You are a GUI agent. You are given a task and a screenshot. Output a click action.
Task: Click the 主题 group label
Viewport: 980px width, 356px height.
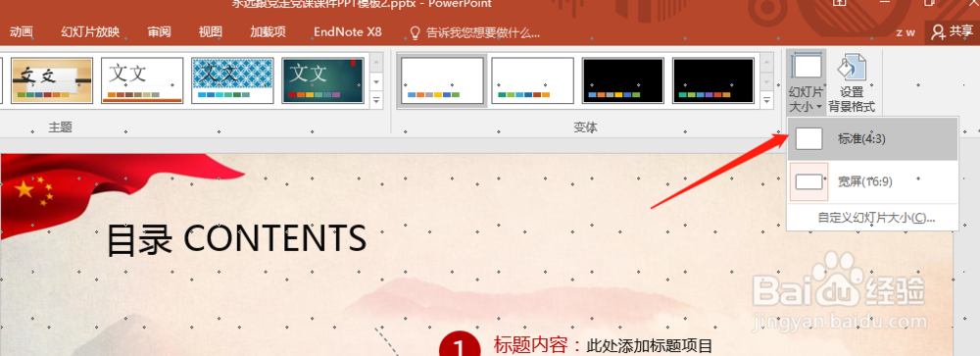click(x=61, y=127)
